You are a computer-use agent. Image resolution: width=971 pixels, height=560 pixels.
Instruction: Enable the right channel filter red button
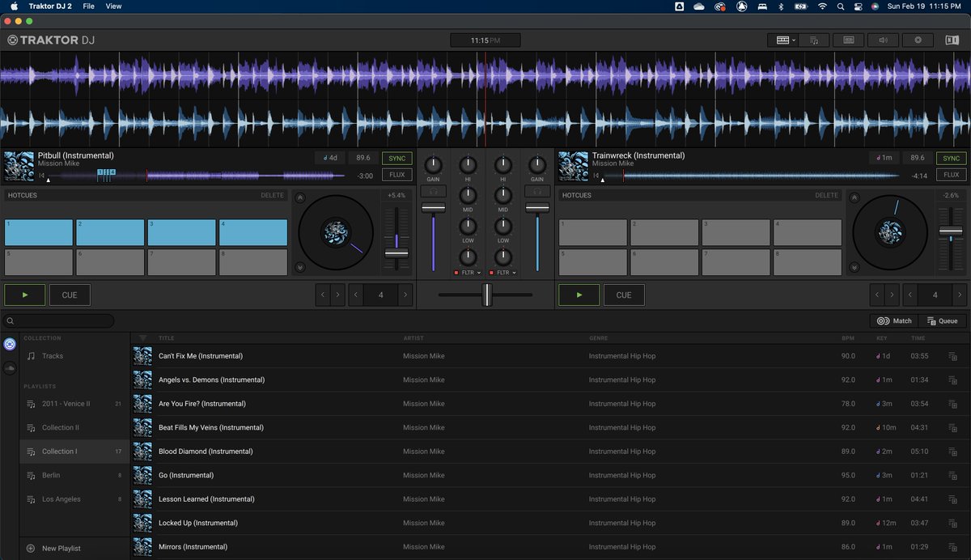point(491,273)
